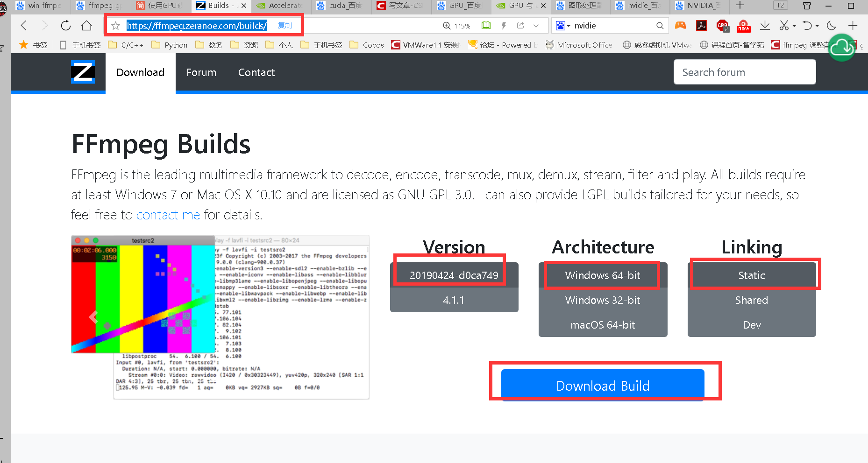The height and width of the screenshot is (463, 868).
Task: Toggle night mode moon icon
Action: 831,25
